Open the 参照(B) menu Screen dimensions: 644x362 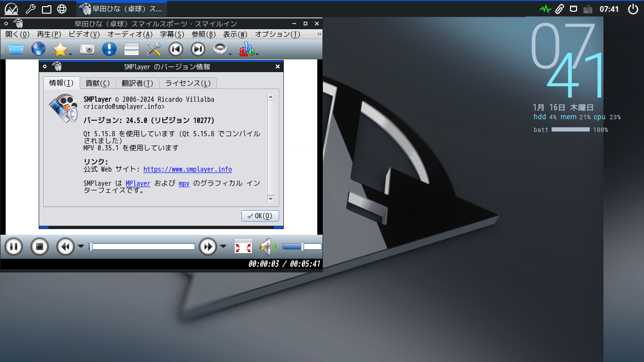[x=204, y=34]
